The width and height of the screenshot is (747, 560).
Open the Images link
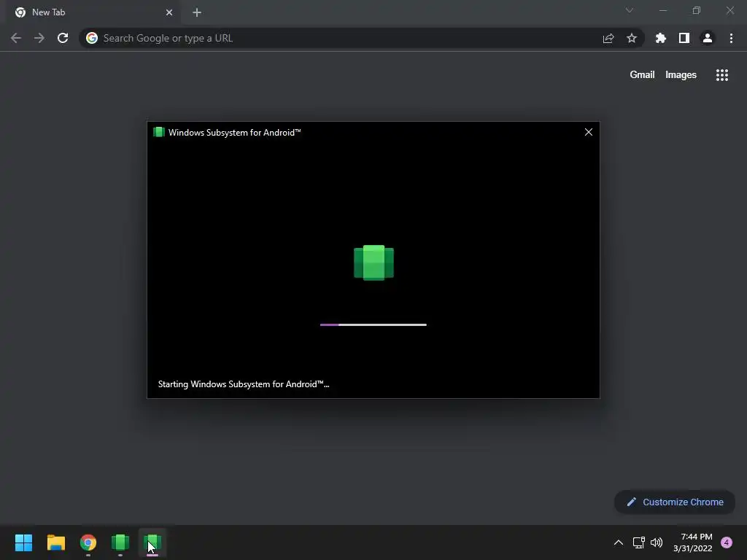(x=681, y=75)
